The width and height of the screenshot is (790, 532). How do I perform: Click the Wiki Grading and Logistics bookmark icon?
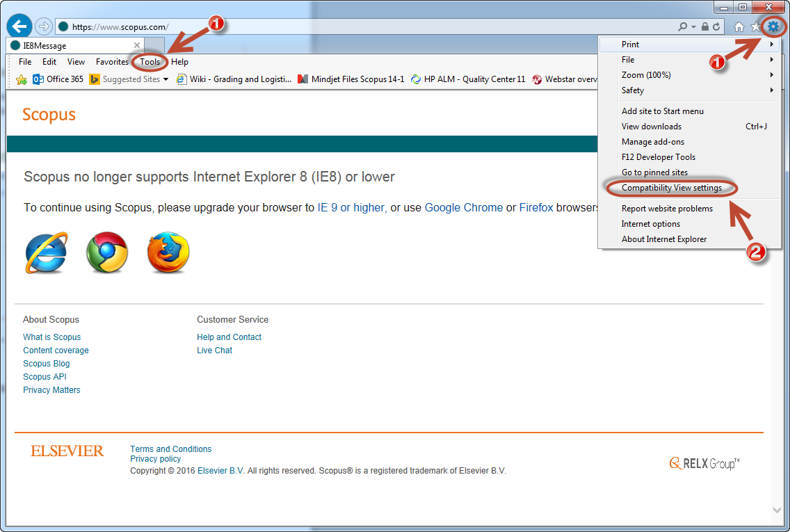pos(182,79)
